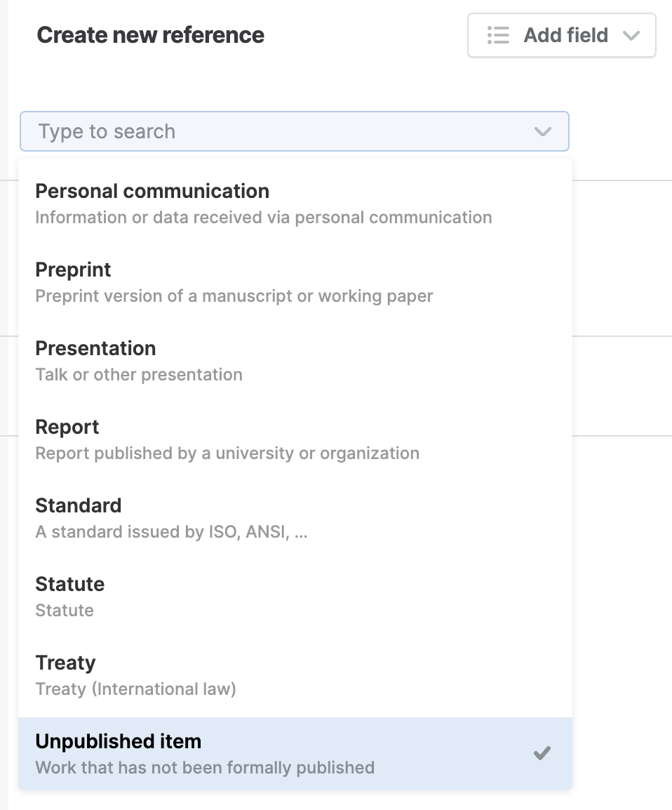Click 'Report published by a university' description
Image resolution: width=672 pixels, height=810 pixels.
pyautogui.click(x=227, y=453)
